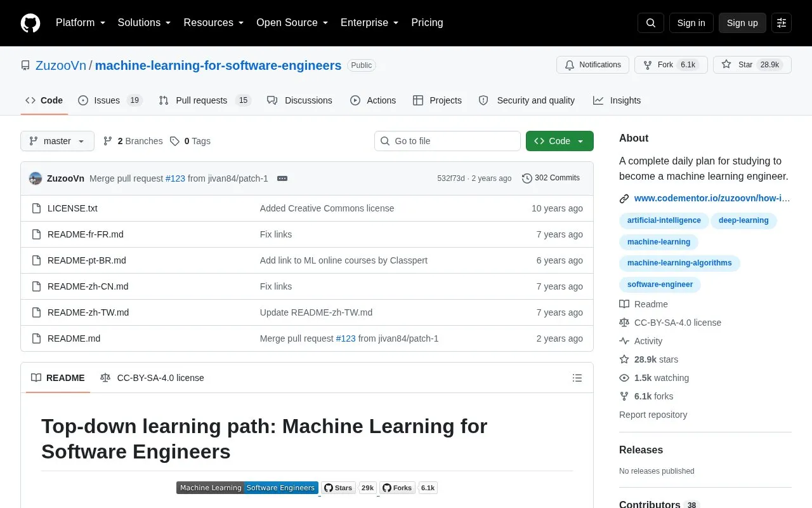Click the Sign in button

[691, 23]
